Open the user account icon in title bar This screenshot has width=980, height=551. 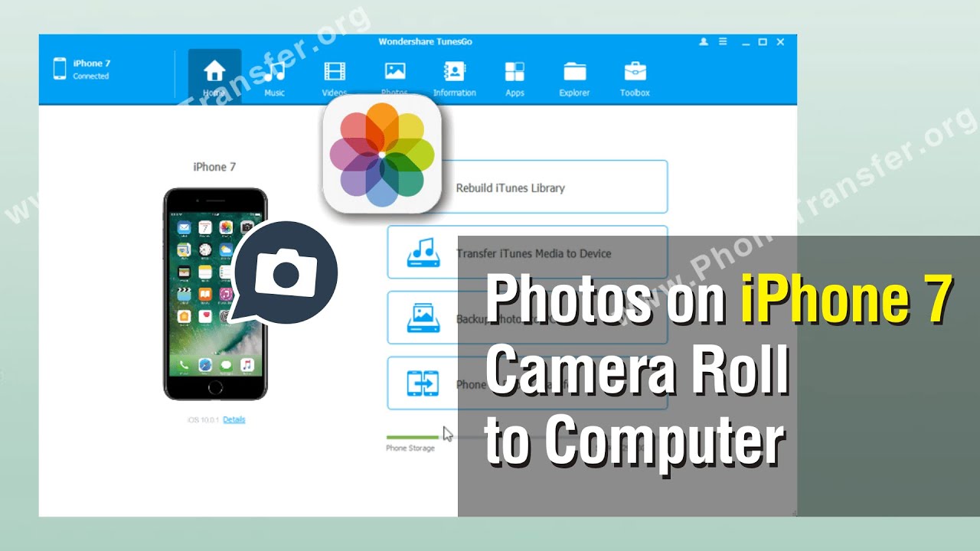(704, 42)
